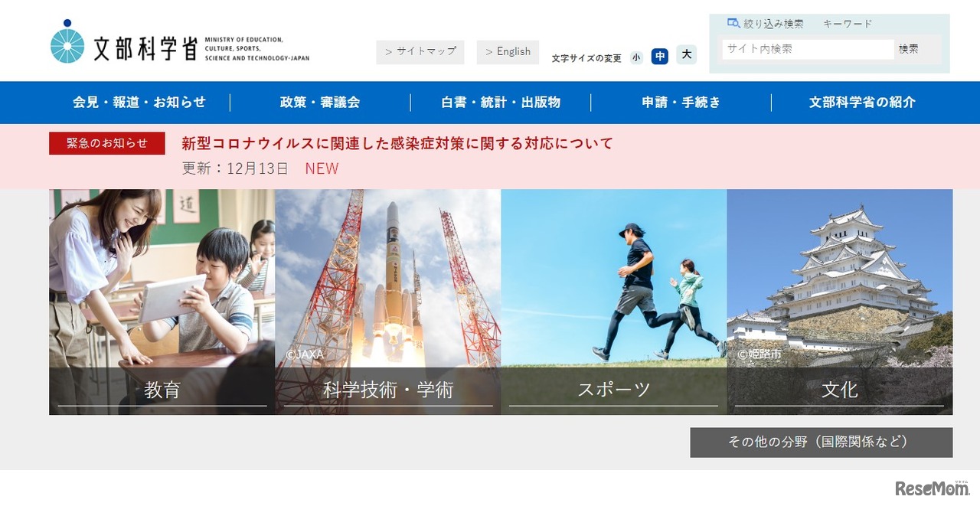
Task: Select the 小 small text size option
Action: (636, 56)
